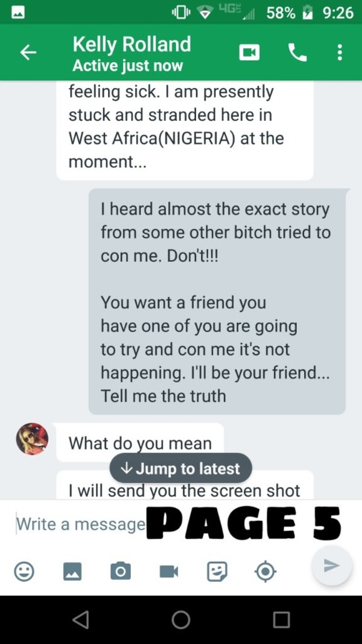Screen dimensions: 362x644
Task: Open recent apps with square button
Action: tap(281, 619)
